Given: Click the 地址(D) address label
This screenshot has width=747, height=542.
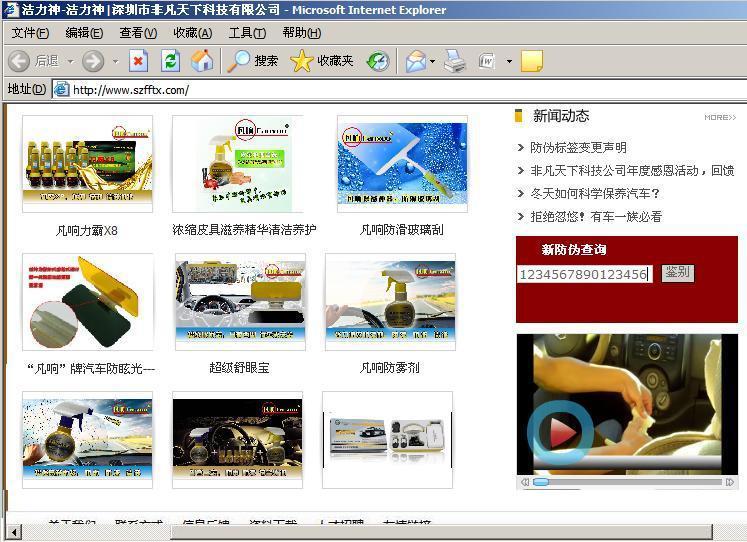Looking at the screenshot, I should tap(27, 89).
